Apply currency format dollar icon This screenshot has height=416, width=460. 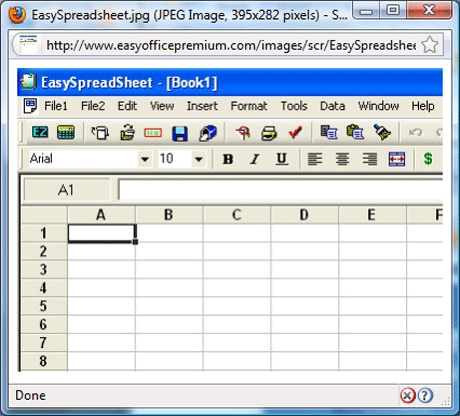[x=428, y=159]
